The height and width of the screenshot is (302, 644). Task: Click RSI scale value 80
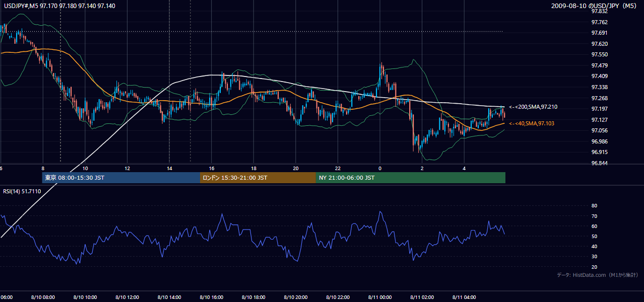(x=595, y=206)
